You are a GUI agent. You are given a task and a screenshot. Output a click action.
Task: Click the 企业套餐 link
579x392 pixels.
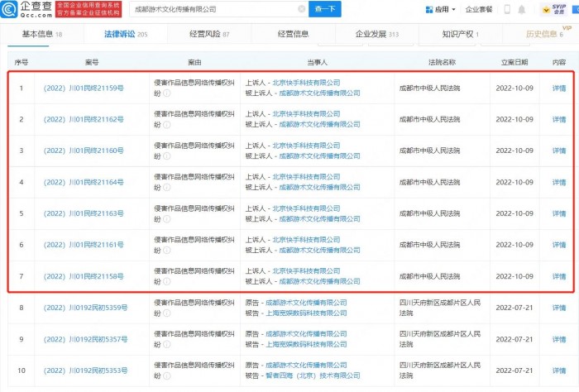pos(479,9)
